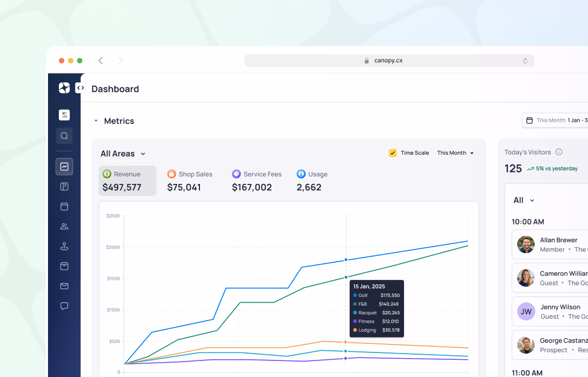The height and width of the screenshot is (377, 588).
Task: Open the All visitors filter dropdown
Action: pos(523,200)
